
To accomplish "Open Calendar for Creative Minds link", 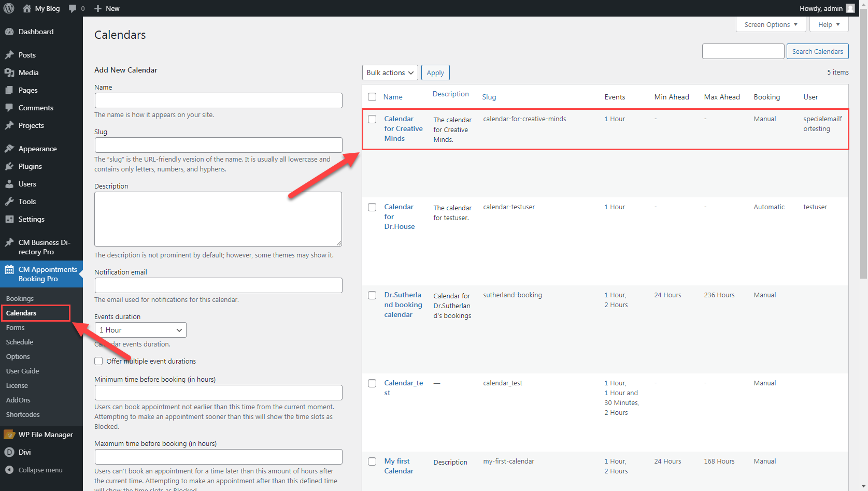I will (x=403, y=128).
